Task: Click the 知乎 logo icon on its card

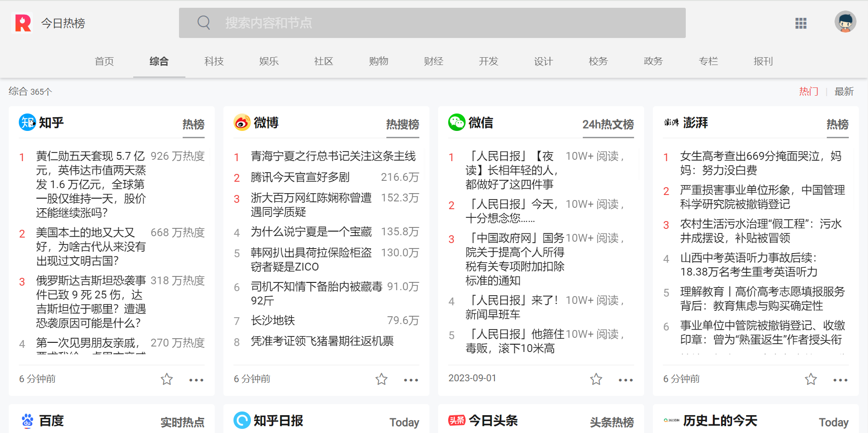Action: tap(27, 122)
